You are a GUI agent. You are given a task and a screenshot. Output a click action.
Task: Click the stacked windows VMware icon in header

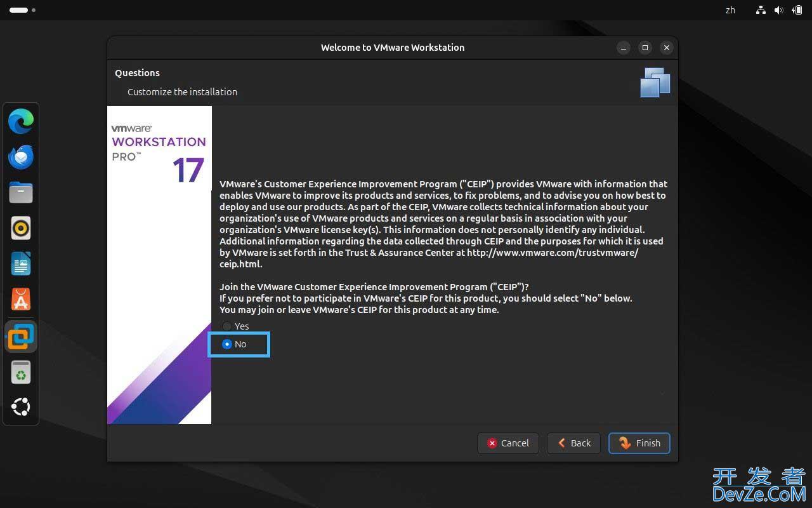pos(655,83)
